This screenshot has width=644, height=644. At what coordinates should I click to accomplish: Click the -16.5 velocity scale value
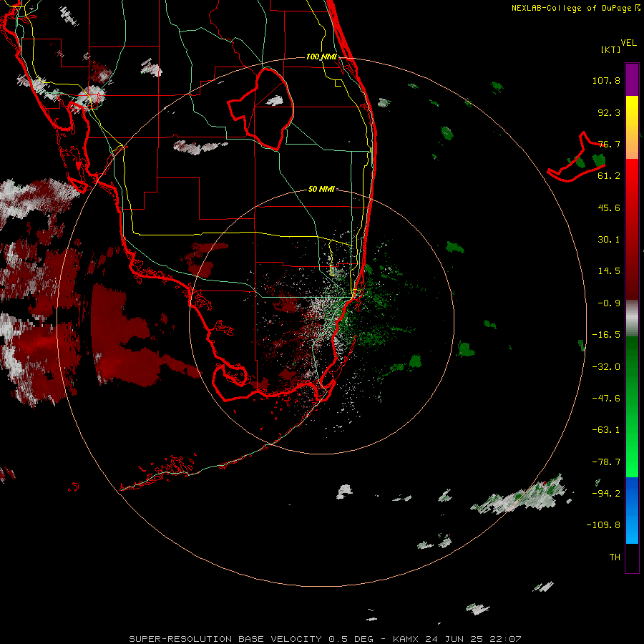click(606, 335)
